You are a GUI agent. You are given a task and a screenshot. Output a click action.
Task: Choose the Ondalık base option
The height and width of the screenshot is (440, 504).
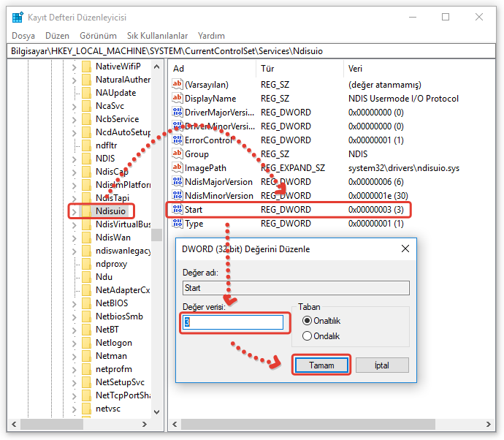pyautogui.click(x=307, y=336)
